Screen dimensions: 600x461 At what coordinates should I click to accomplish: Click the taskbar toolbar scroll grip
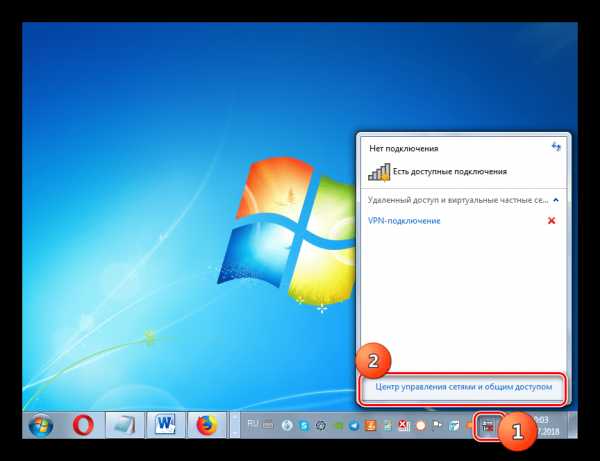pyautogui.click(x=235, y=425)
